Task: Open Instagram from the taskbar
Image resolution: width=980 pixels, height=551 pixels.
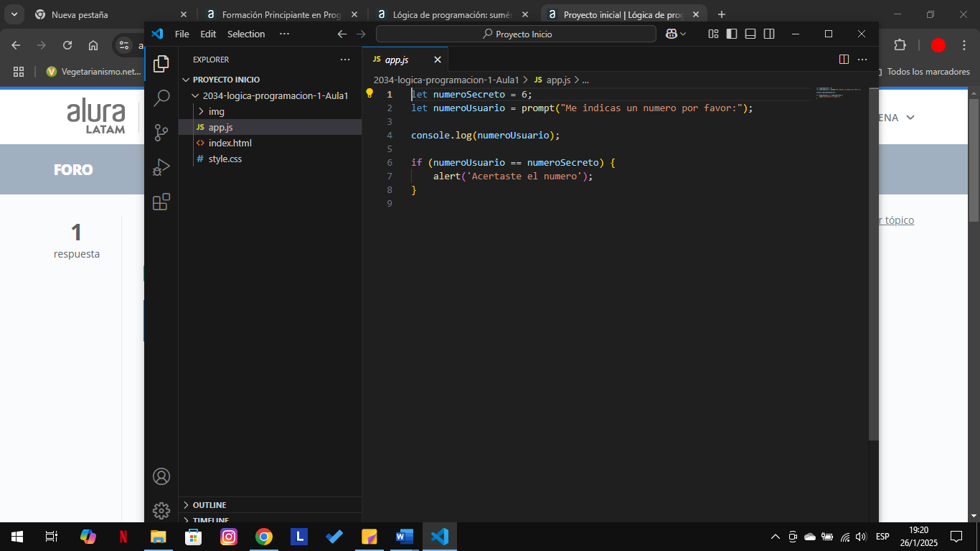Action: pyautogui.click(x=229, y=537)
